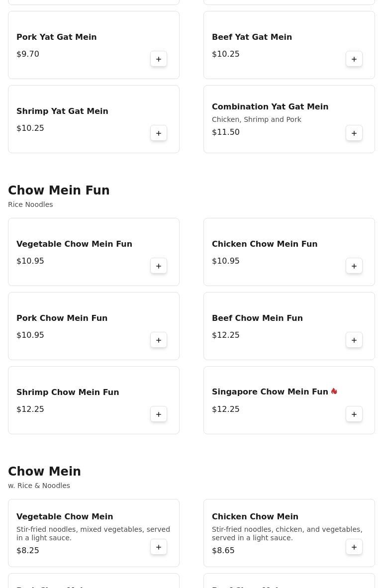383x588 pixels.
Task: Click the Chow Mein section heading
Action: pyautogui.click(x=44, y=472)
